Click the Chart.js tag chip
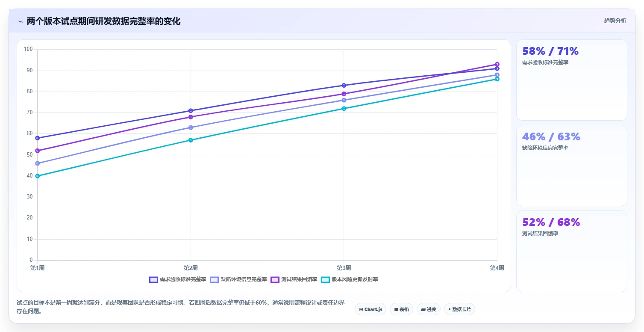The height and width of the screenshot is (332, 644). point(371,309)
